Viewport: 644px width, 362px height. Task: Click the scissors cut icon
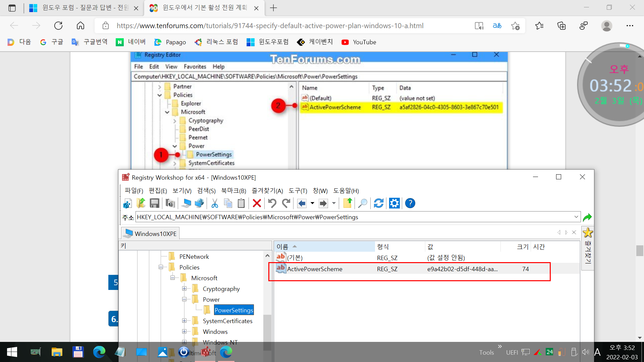215,203
